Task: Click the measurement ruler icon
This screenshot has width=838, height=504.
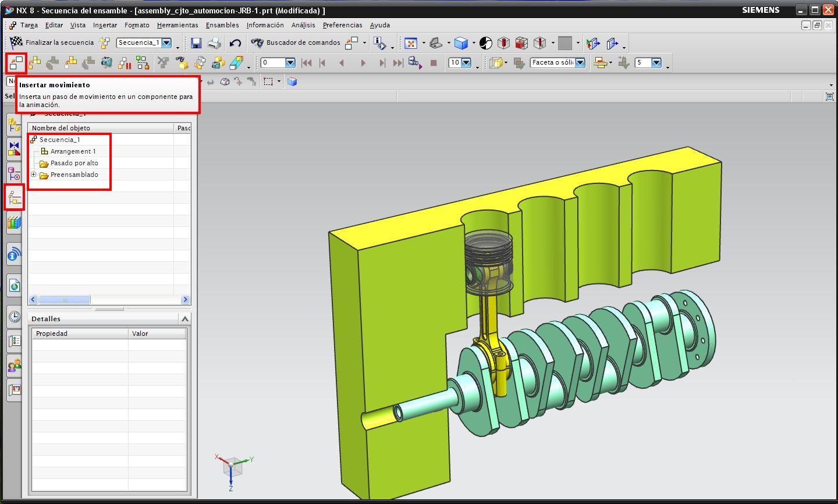Action: tap(600, 63)
